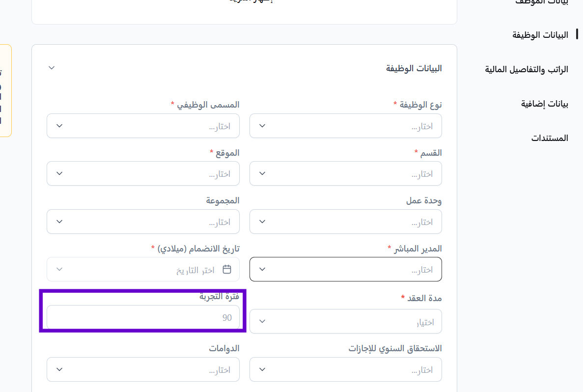The width and height of the screenshot is (583, 392).
Task: Open the مدة العقد dropdown
Action: 345,321
